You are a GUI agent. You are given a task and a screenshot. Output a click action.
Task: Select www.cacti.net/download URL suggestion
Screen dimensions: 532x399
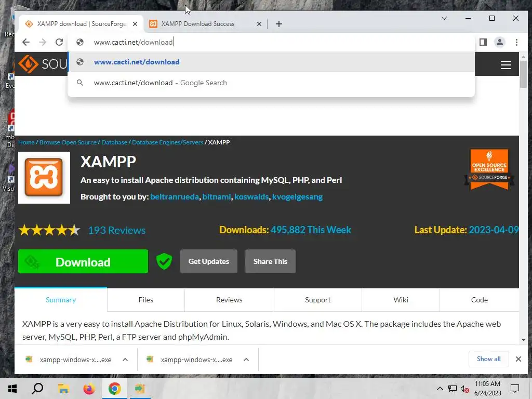271,62
